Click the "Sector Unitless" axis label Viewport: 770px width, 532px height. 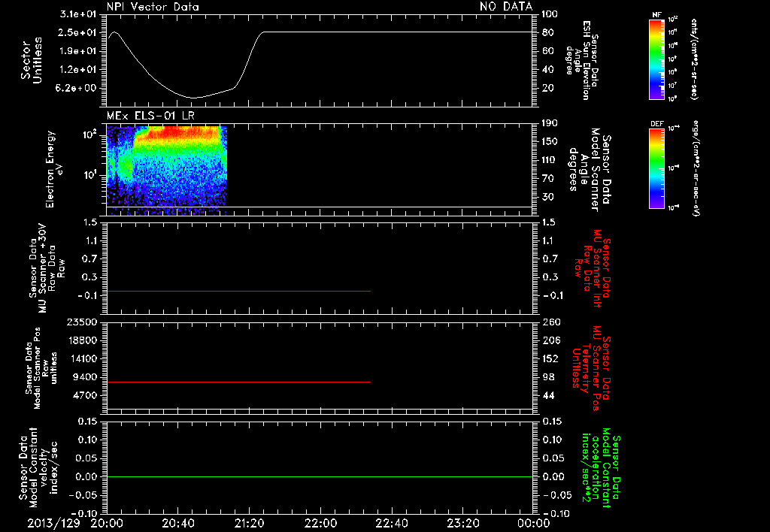(x=32, y=60)
